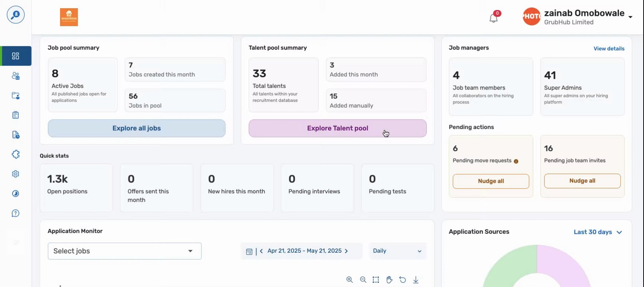Select the chart selection zoom rectangle tool
This screenshot has height=287, width=644.
click(376, 280)
